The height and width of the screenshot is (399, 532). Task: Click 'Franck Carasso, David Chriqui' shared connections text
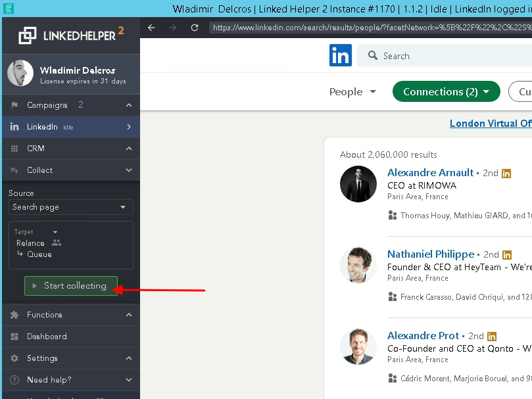coord(466,297)
